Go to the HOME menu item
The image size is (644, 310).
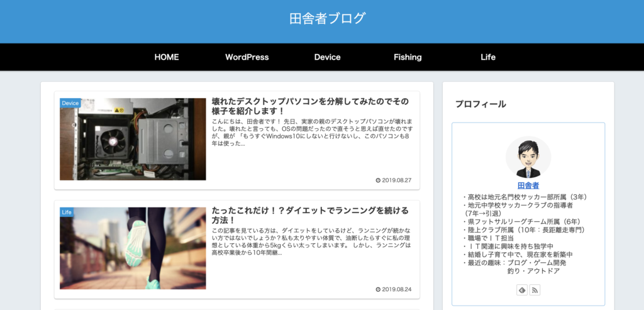[166, 57]
